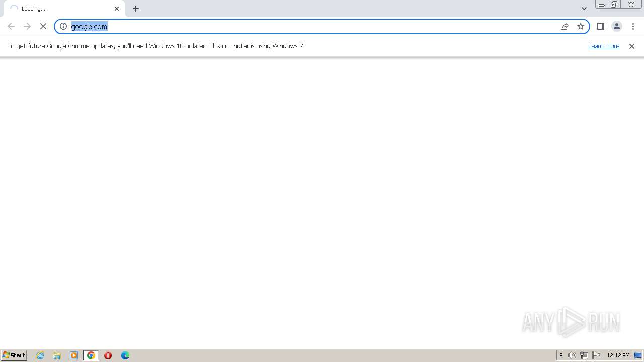Show desktop using the tray button
The height and width of the screenshot is (362, 644).
pos(638,355)
